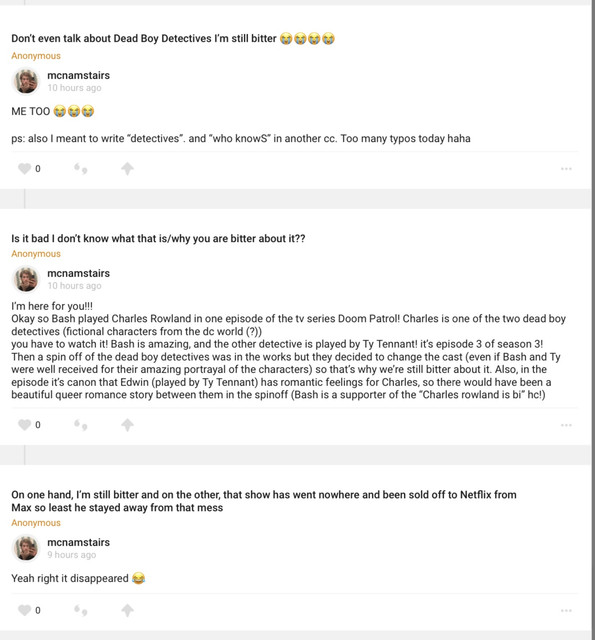Share the "ME TOO" answer with arrow icon
The width and height of the screenshot is (595, 640).
coord(127,168)
